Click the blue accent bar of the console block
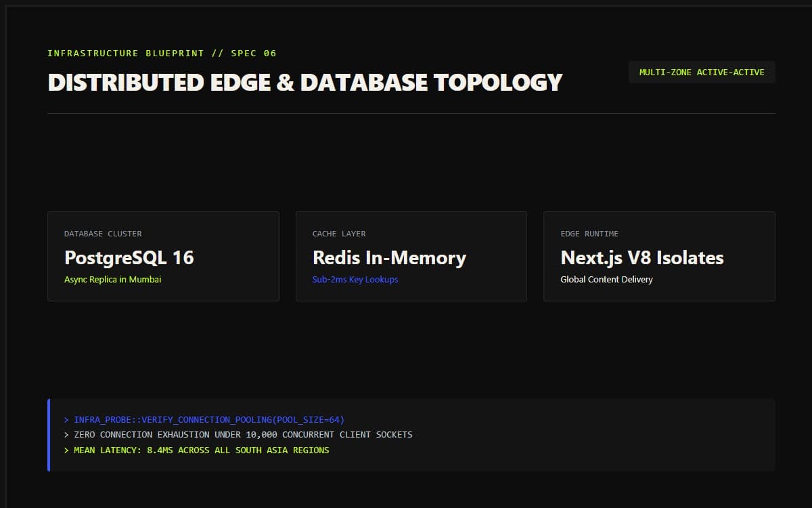812x508 pixels. point(49,435)
